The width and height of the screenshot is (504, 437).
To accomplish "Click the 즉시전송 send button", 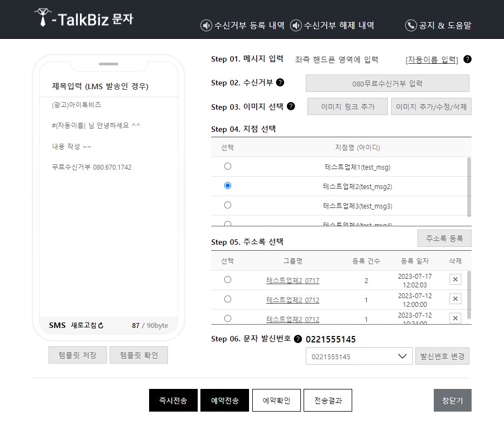I will coord(173,400).
